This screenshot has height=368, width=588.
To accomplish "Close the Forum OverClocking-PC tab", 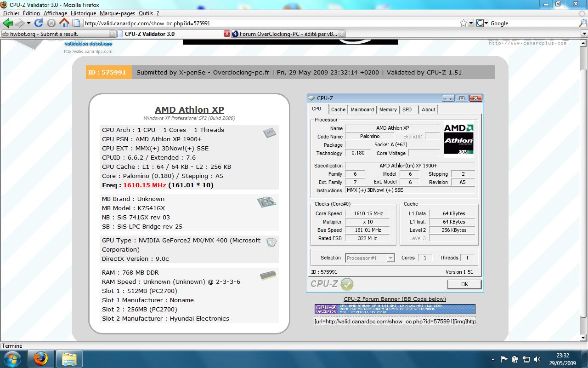I will (342, 34).
